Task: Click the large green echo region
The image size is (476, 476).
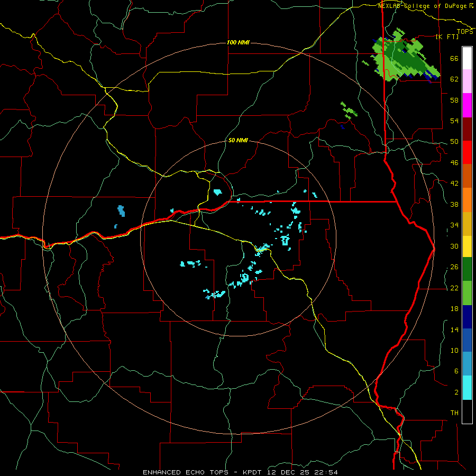Action: [404, 56]
